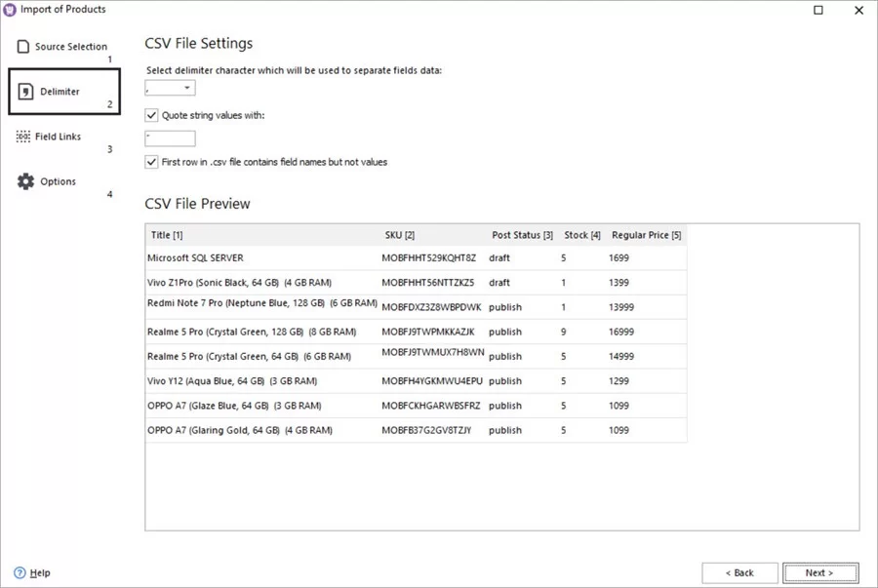Click the Next button
This screenshot has height=588, width=878.
(x=820, y=572)
